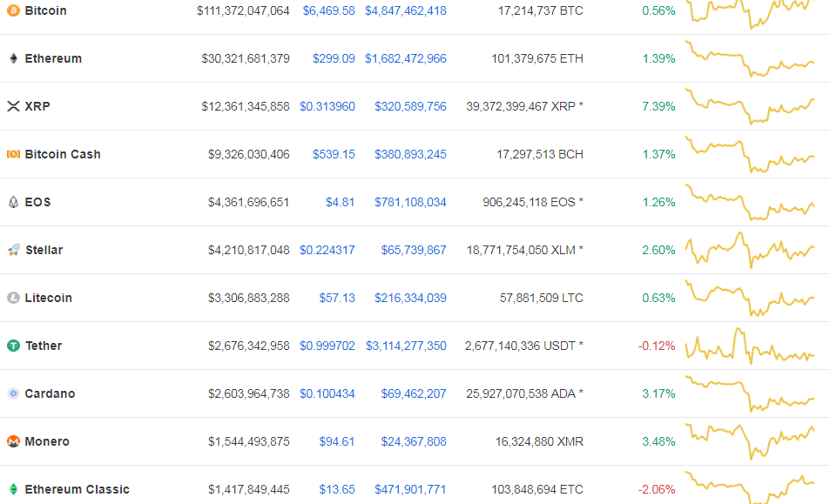
Task: Select Monero supply 16,324,880 XMR
Action: 539,441
